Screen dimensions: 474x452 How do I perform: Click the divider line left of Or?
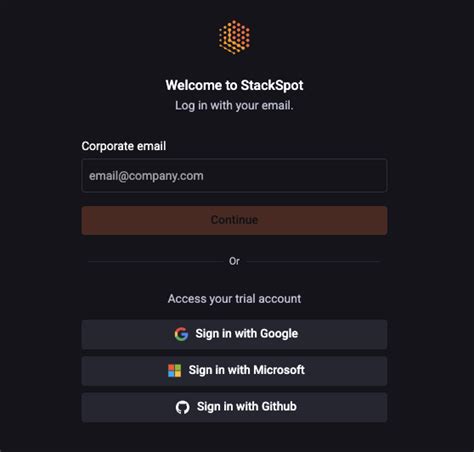(x=155, y=262)
